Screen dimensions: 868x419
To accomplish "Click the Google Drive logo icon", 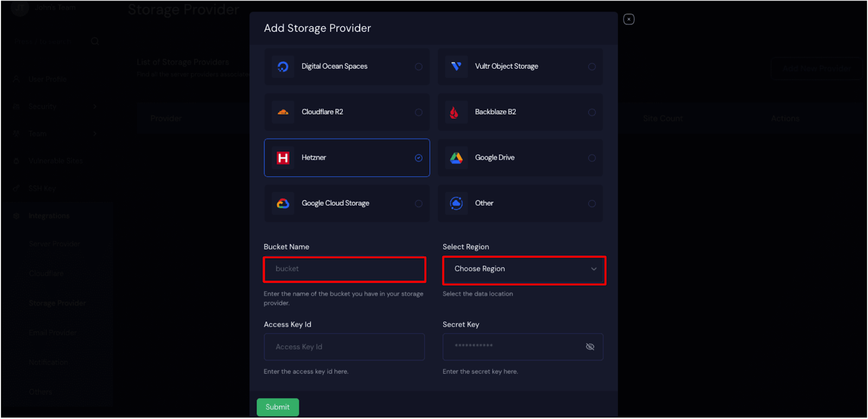I will (x=456, y=158).
